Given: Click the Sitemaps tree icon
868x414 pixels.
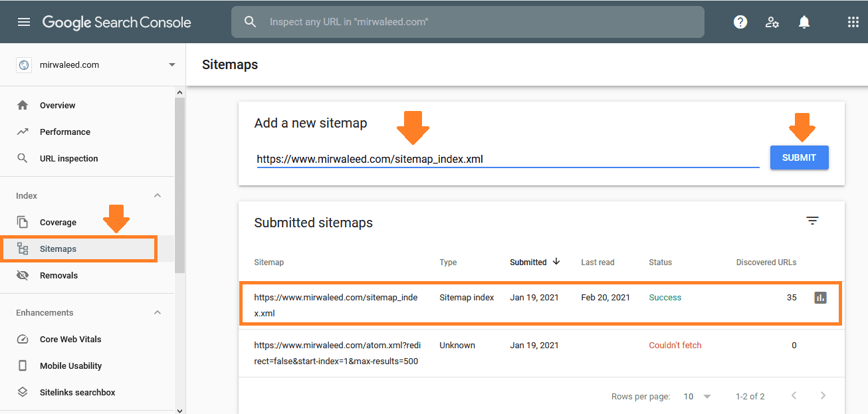Looking at the screenshot, I should pyautogui.click(x=23, y=249).
